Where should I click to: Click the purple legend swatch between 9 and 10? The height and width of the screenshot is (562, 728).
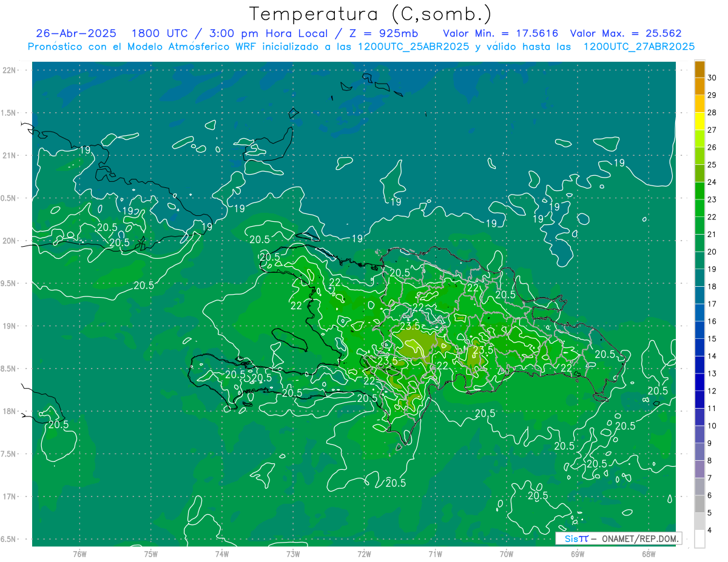point(699,435)
